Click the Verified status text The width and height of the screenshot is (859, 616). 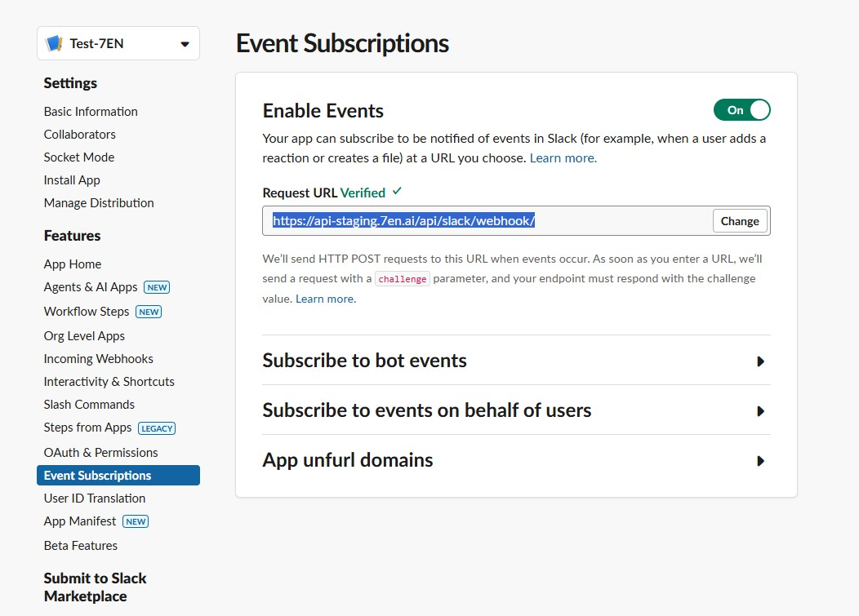coord(363,193)
